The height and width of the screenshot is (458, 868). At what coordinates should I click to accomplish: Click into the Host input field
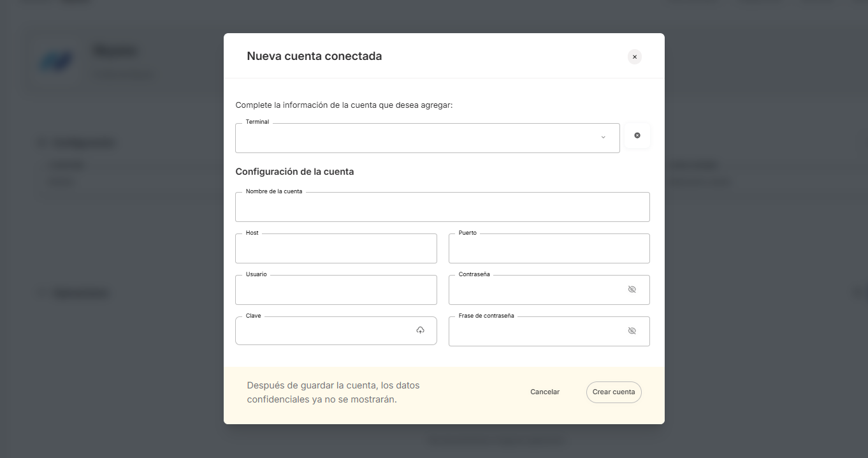coord(336,249)
